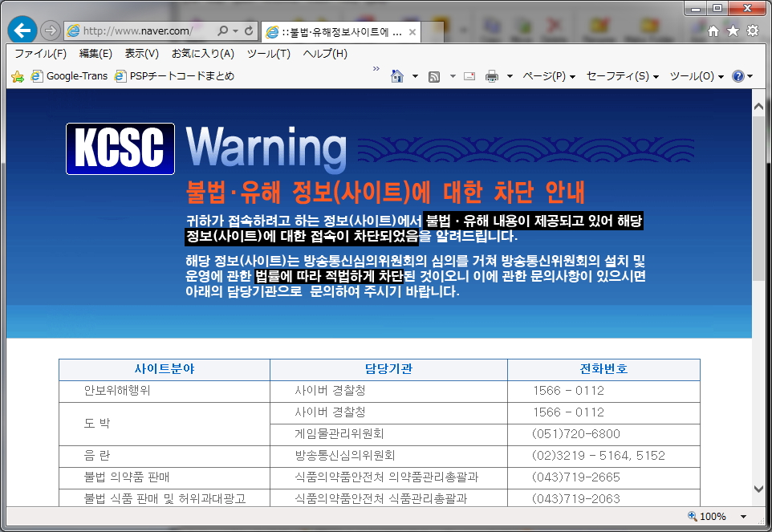The width and height of the screenshot is (772, 532).
Task: Maximize the browser window
Action: click(717, 8)
